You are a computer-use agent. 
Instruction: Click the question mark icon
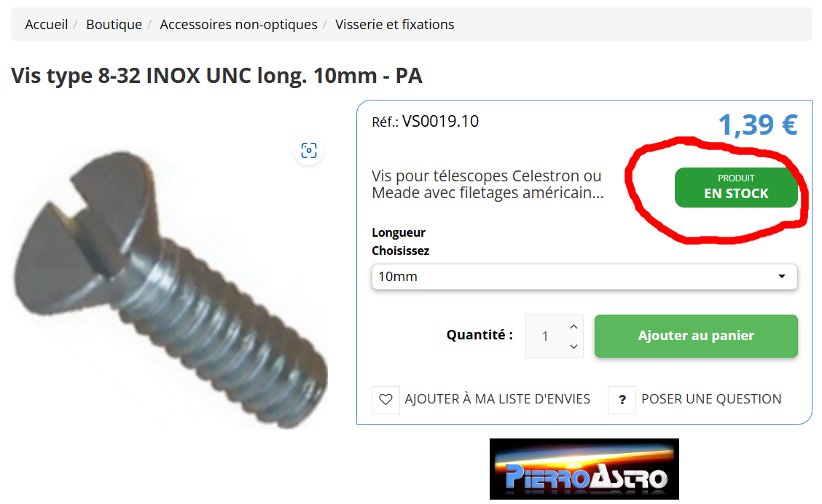pyautogui.click(x=622, y=400)
